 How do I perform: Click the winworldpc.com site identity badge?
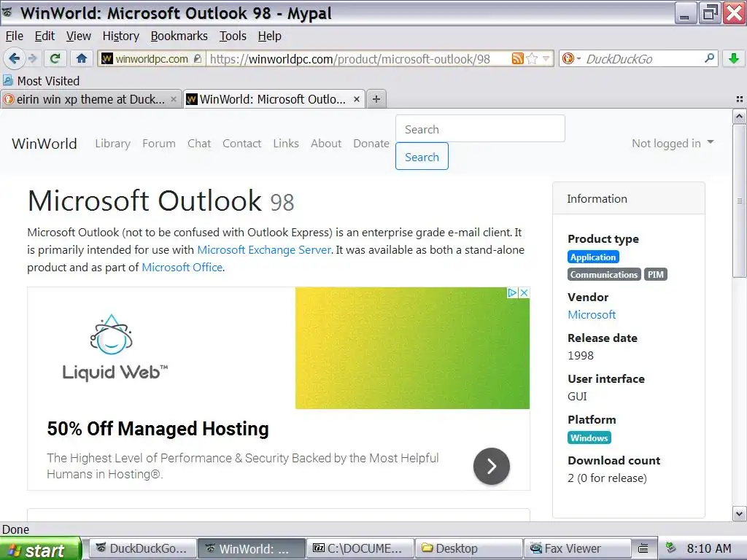[x=152, y=59]
